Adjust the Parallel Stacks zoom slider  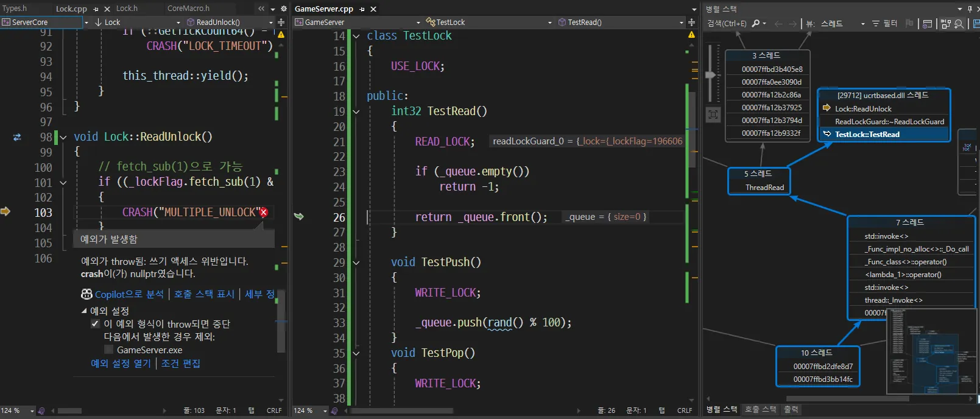710,75
